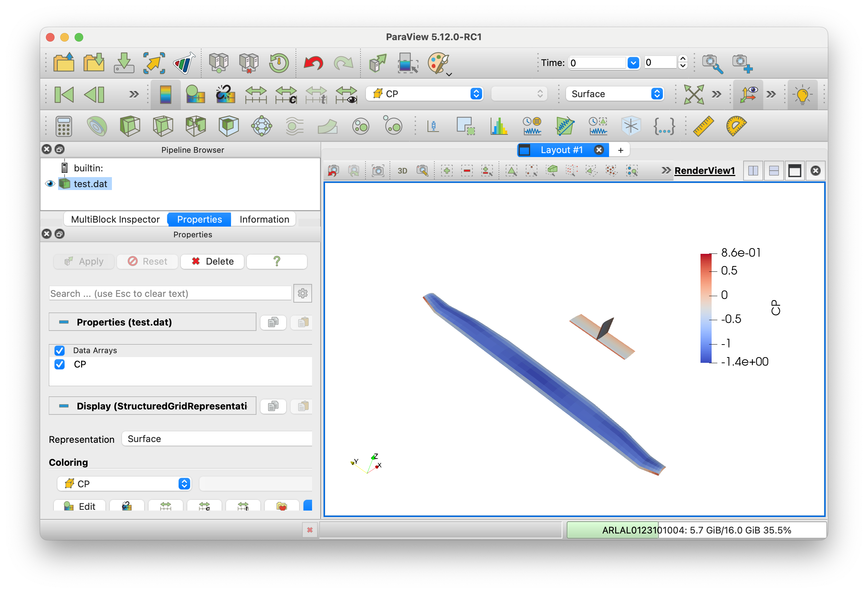
Task: Apply the Extract Subset filter
Action: (x=228, y=126)
